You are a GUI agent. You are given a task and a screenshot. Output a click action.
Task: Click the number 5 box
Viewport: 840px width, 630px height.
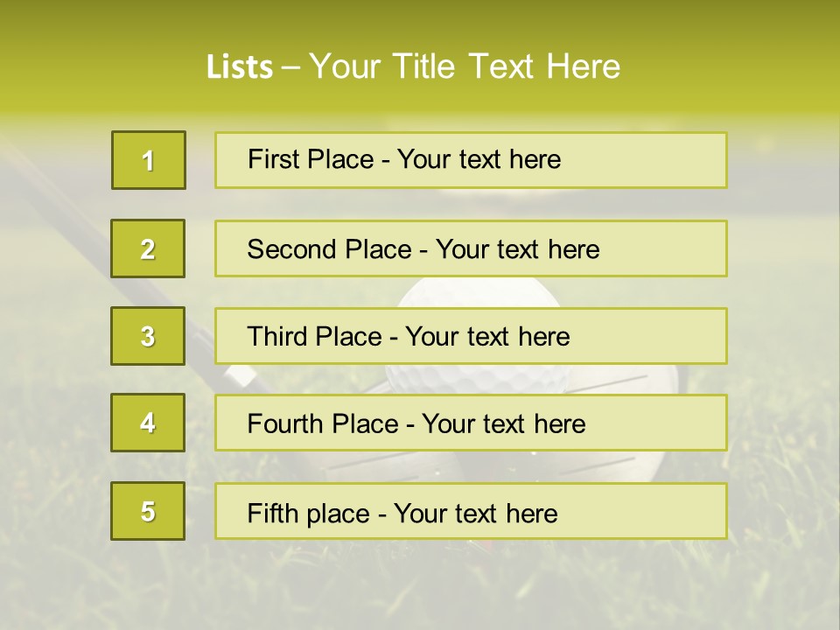(x=148, y=511)
